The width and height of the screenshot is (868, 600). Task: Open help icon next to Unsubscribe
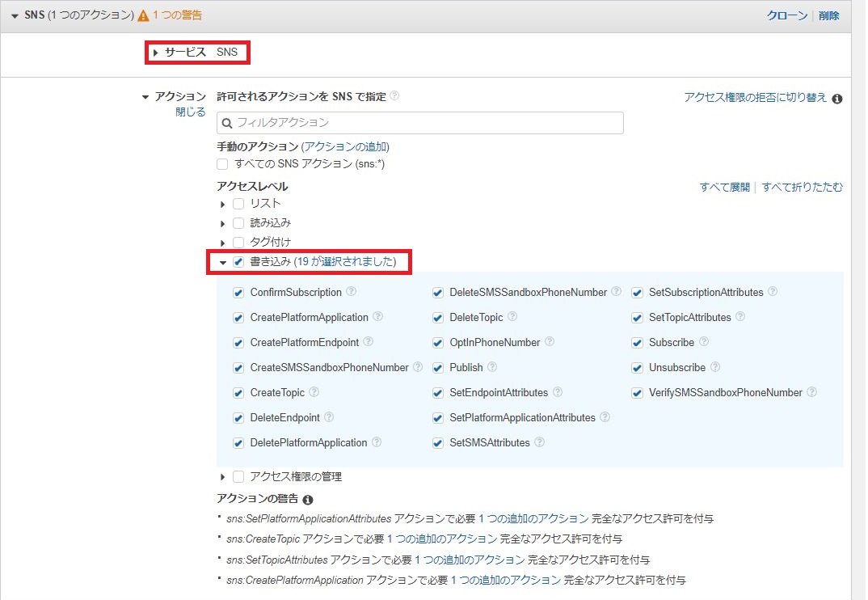pos(715,366)
